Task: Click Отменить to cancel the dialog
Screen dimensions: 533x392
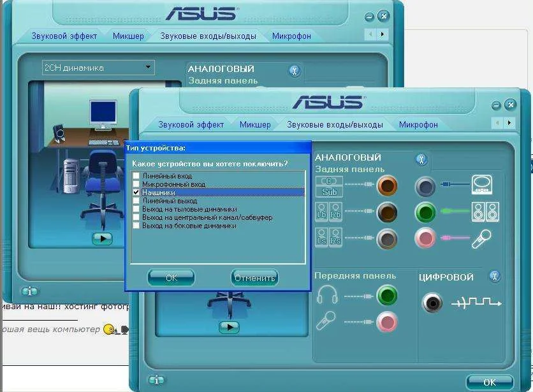Action: (x=254, y=278)
